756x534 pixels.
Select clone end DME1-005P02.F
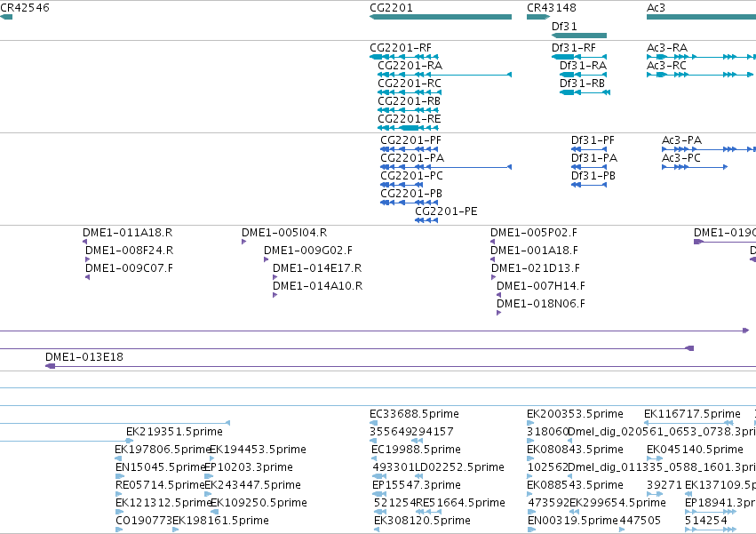(x=492, y=242)
